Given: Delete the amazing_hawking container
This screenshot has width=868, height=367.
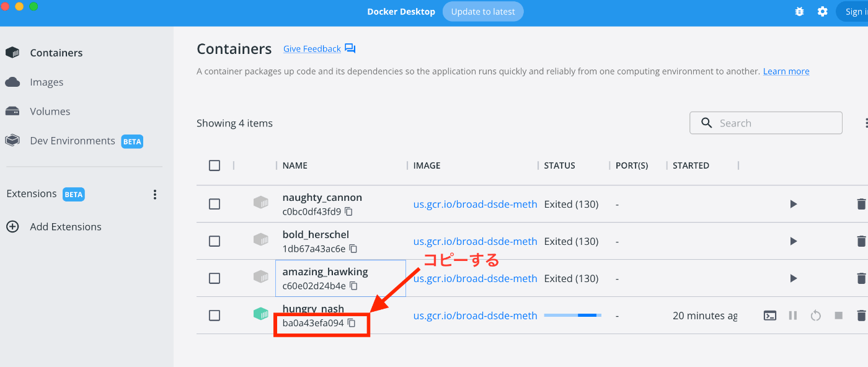Looking at the screenshot, I should (861, 278).
